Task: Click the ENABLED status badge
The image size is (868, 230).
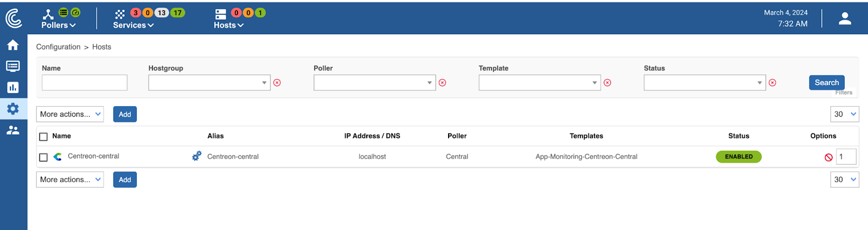Action: (x=739, y=157)
